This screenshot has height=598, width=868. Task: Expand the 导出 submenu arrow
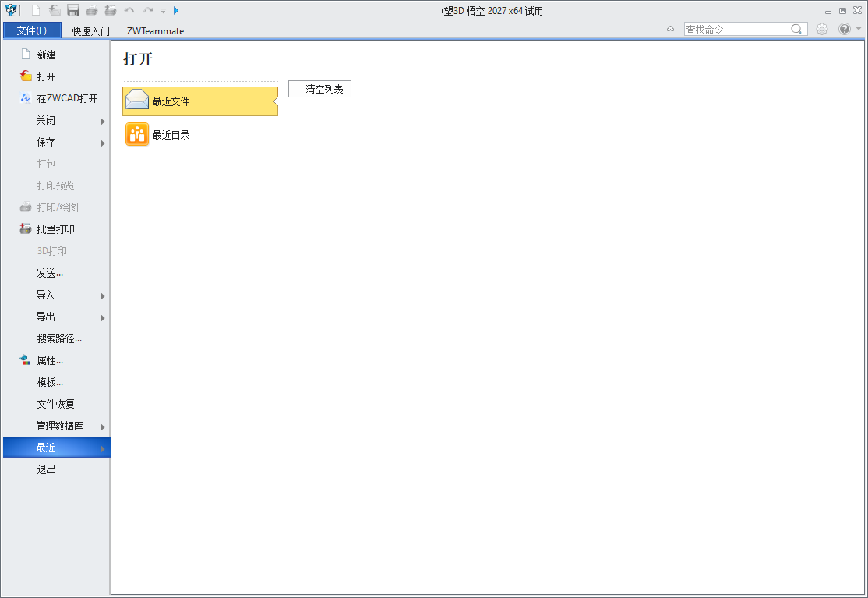point(103,318)
